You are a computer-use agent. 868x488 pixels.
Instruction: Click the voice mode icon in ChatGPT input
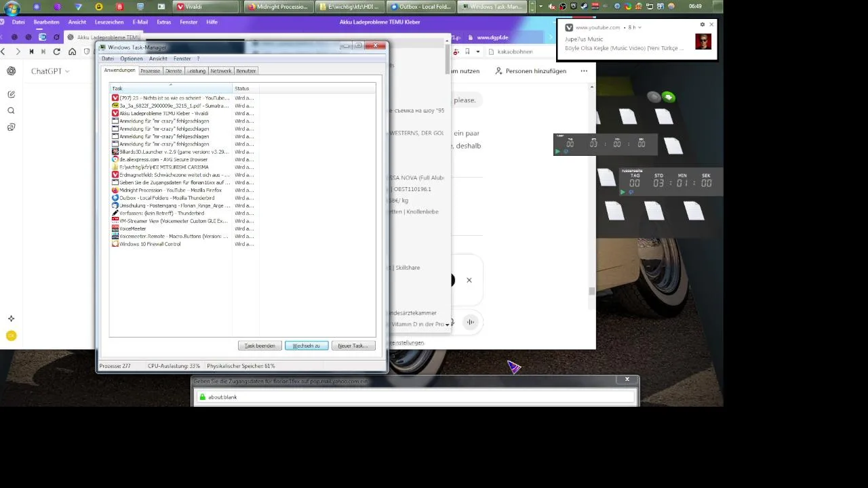click(471, 323)
